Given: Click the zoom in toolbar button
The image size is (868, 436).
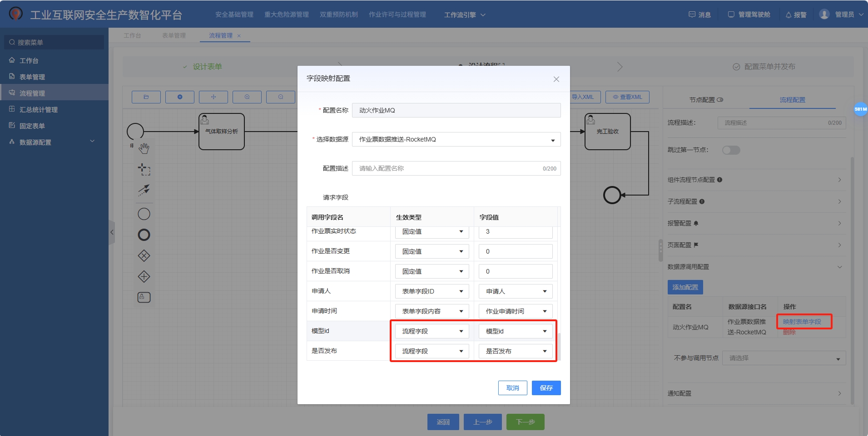Looking at the screenshot, I should [x=247, y=97].
